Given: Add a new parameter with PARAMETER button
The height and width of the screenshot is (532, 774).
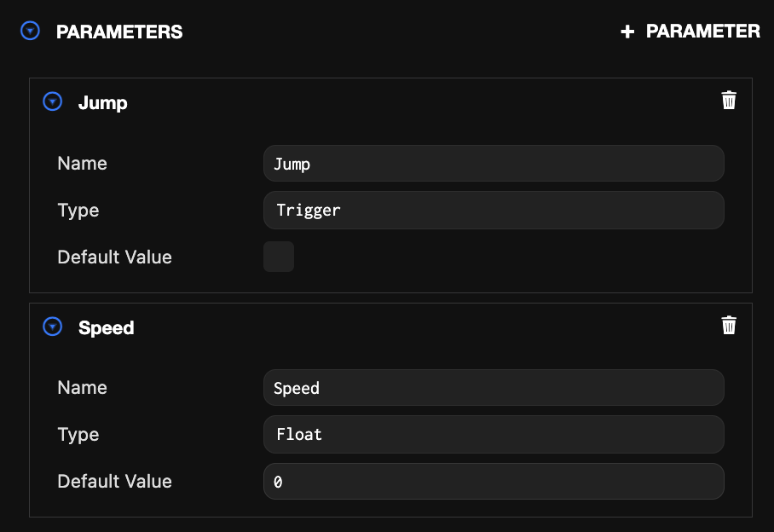Looking at the screenshot, I should [x=702, y=32].
